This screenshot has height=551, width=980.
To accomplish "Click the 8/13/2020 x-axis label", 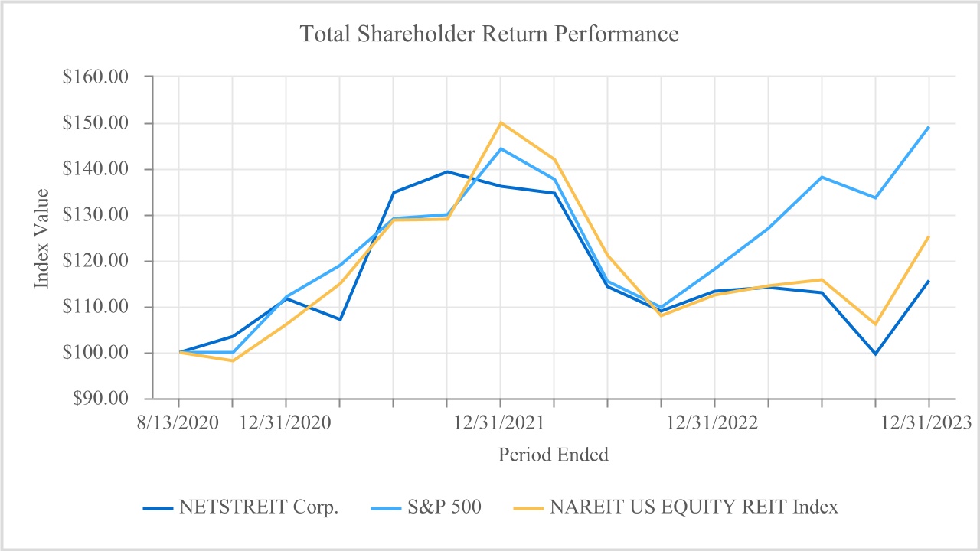I will pyautogui.click(x=179, y=422).
